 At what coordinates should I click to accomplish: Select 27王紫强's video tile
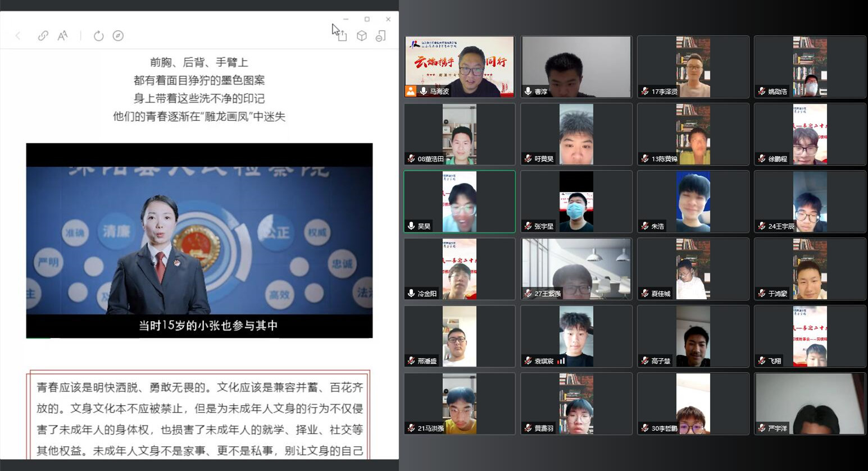576,269
